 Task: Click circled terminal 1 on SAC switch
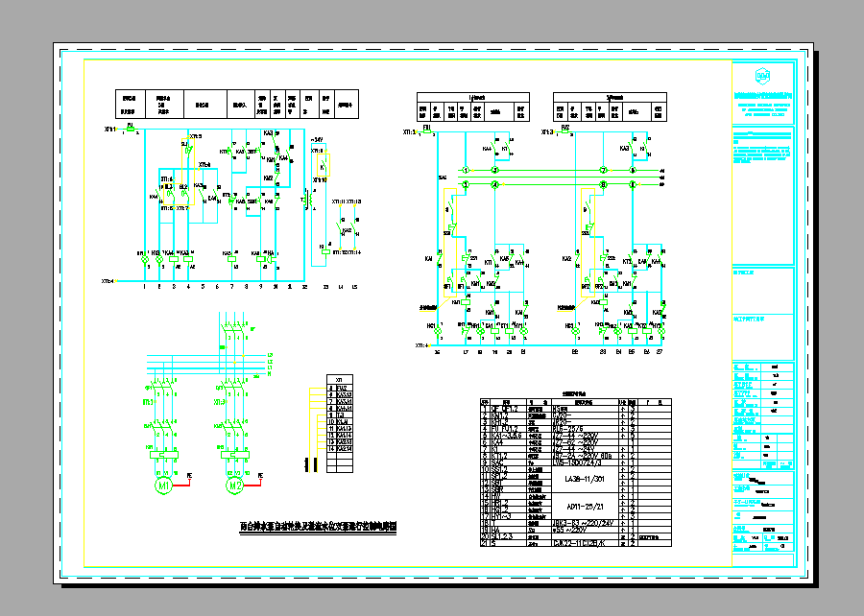click(466, 171)
